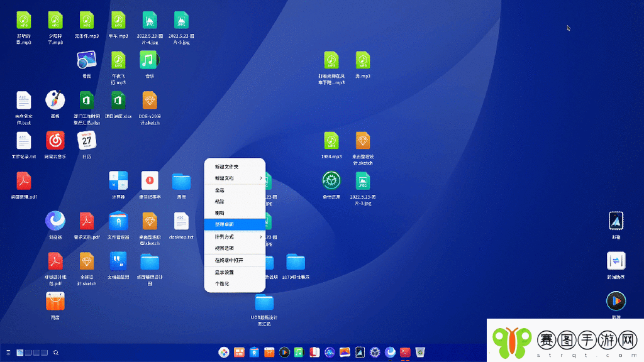The image size is (644, 362).
Task: Open the movie player icon on right edge
Action: (616, 301)
